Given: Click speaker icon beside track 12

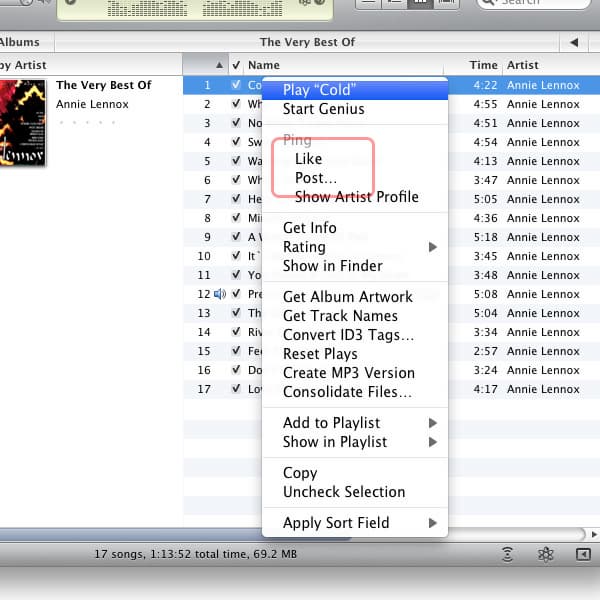Looking at the screenshot, I should click(220, 294).
